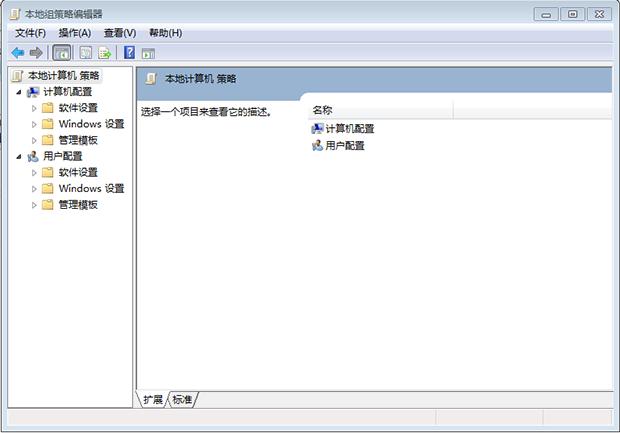Open the 查看(V) menu
620x433 pixels.
pyautogui.click(x=120, y=33)
